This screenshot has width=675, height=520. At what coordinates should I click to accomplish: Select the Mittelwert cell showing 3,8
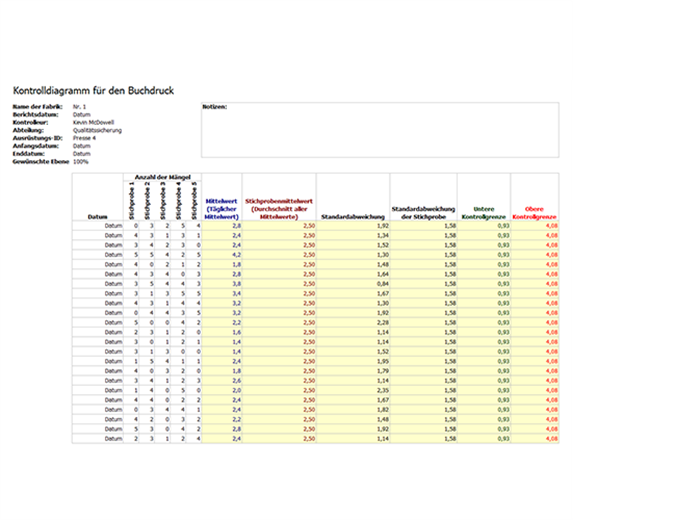pyautogui.click(x=222, y=284)
